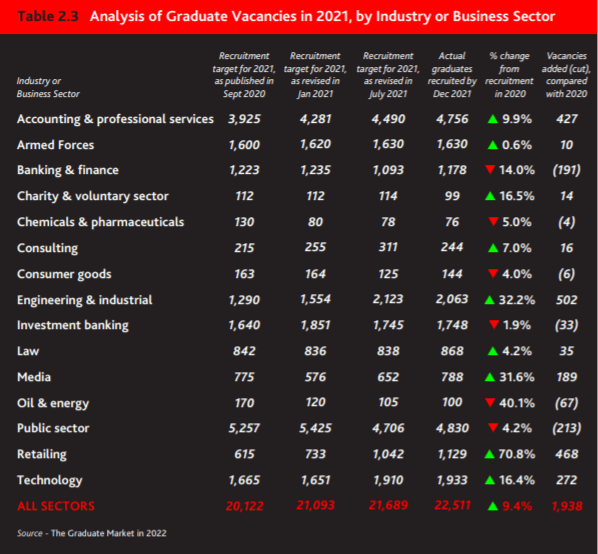Select the Banking & finance sector label
The height and width of the screenshot is (554, 598).
click(x=68, y=170)
